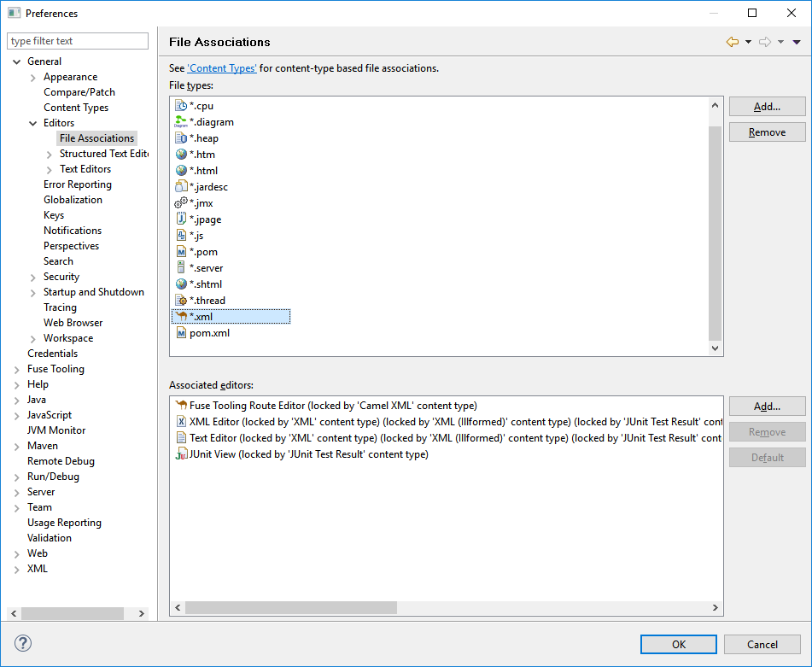Image resolution: width=812 pixels, height=667 pixels.
Task: Click the OK button
Action: 679,644
